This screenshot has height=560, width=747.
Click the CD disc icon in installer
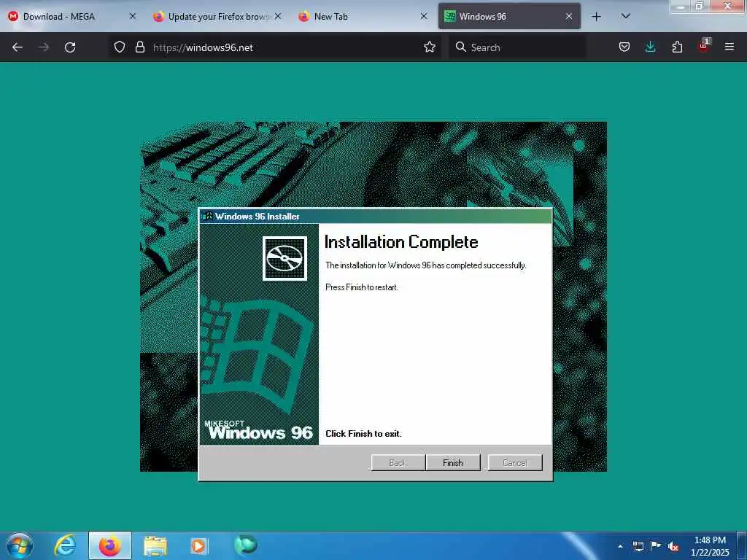(x=285, y=258)
